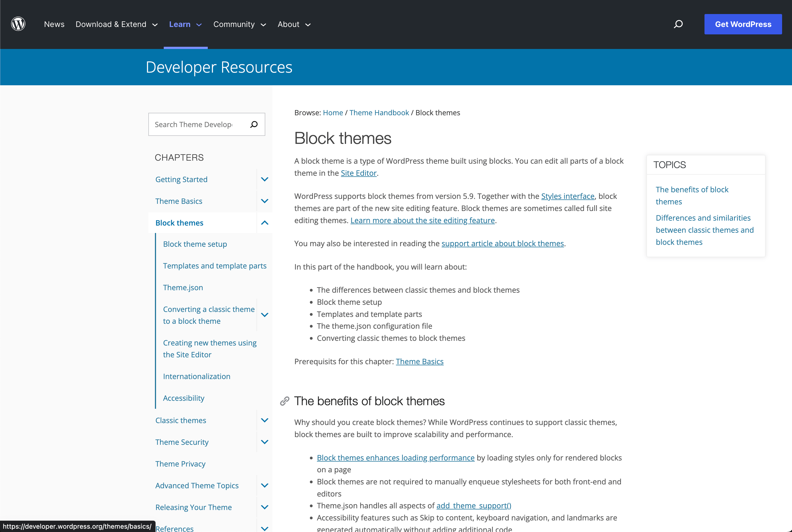Image resolution: width=792 pixels, height=532 pixels.
Task: Open the Community menu in header
Action: tap(240, 24)
